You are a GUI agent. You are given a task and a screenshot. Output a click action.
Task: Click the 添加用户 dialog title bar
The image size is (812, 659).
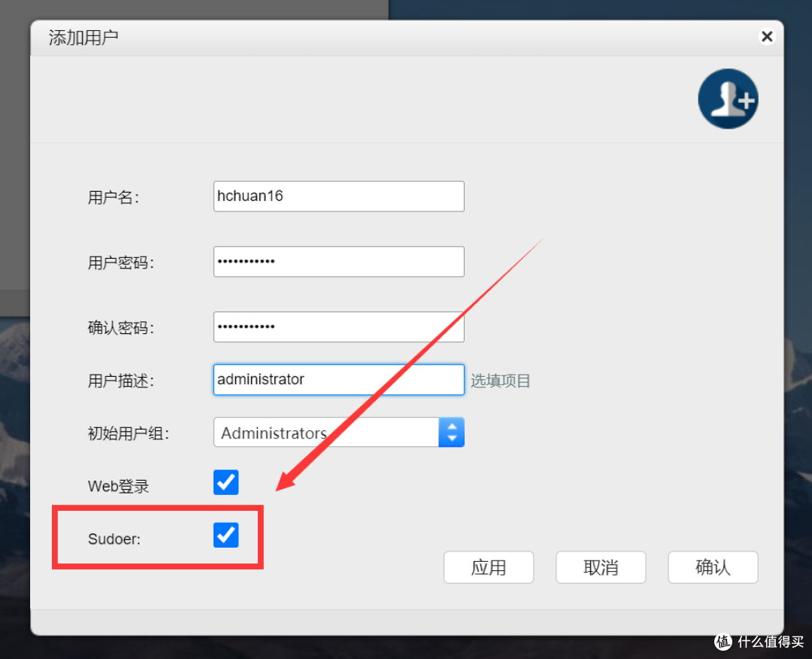coord(301,37)
